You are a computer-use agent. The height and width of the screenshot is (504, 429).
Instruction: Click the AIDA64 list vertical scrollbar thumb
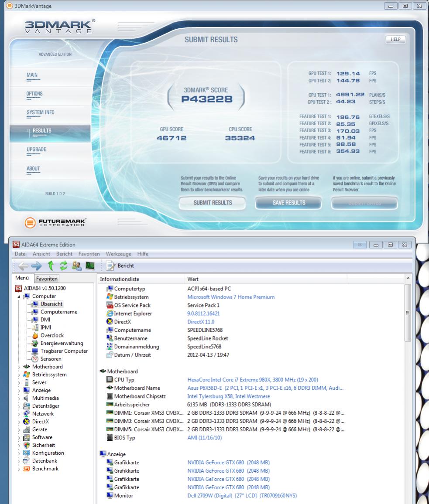point(408,313)
